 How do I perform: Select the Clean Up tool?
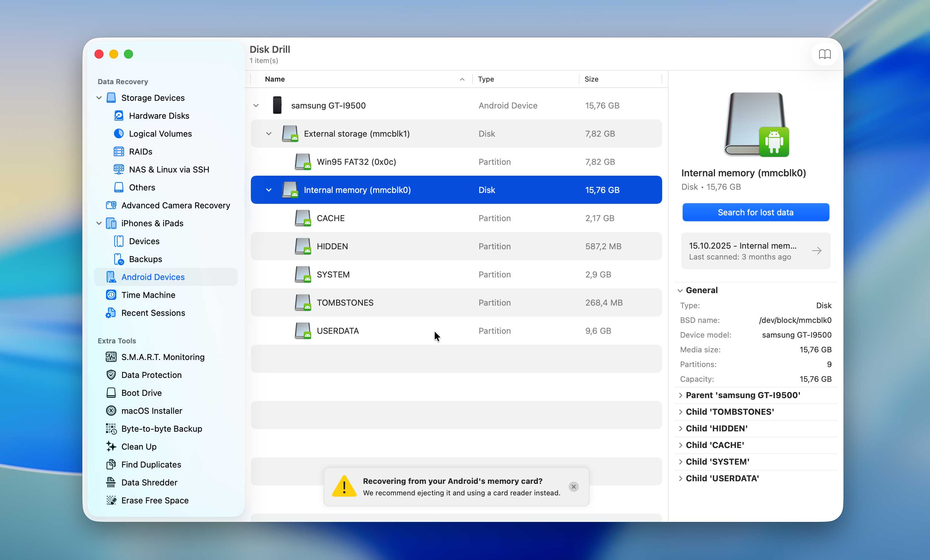point(138,446)
